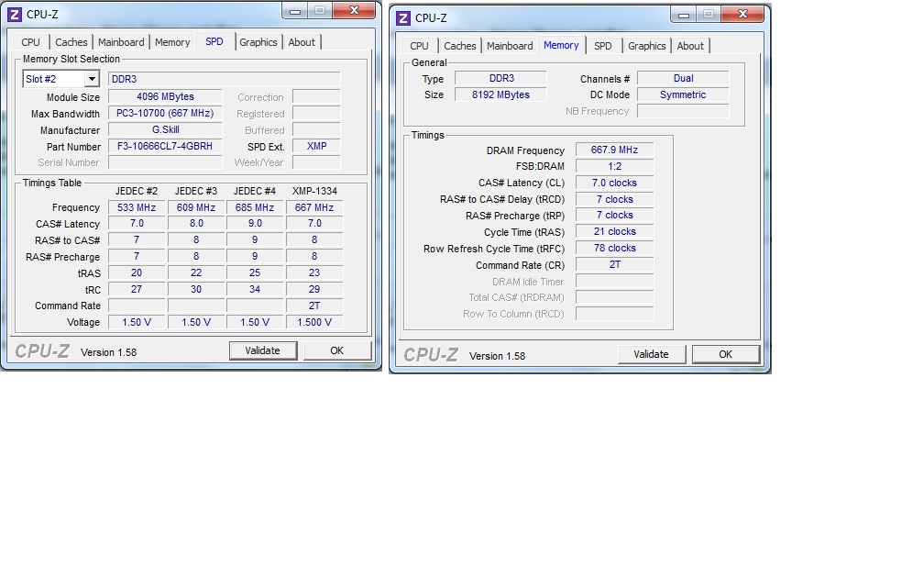Open the Slot #2 dropdown arrow

(92, 79)
